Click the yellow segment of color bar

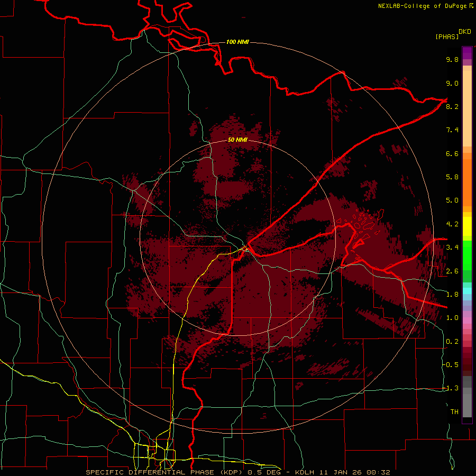[x=467, y=226]
